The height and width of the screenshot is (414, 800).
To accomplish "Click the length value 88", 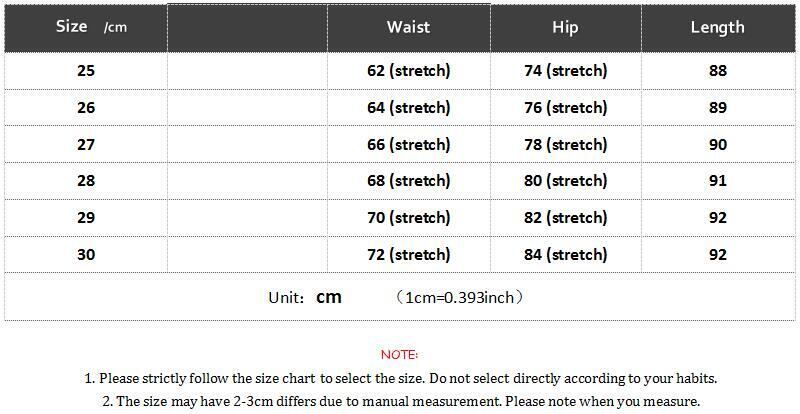I will coord(717,71).
